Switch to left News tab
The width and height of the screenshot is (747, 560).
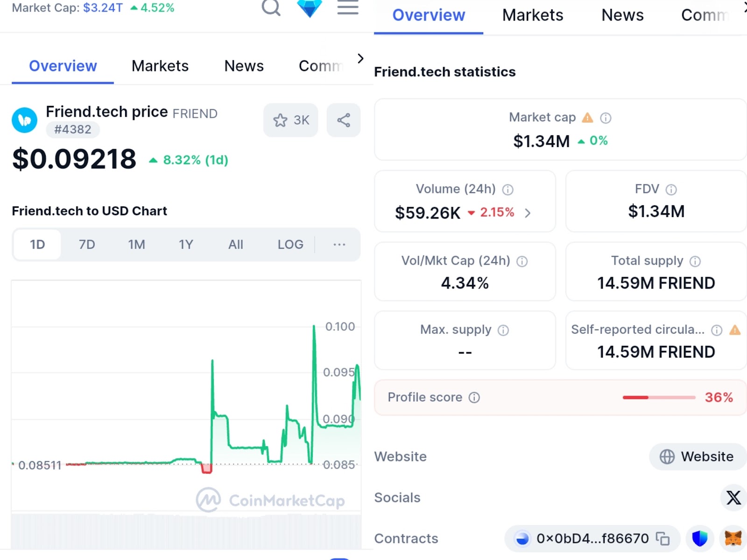click(244, 66)
